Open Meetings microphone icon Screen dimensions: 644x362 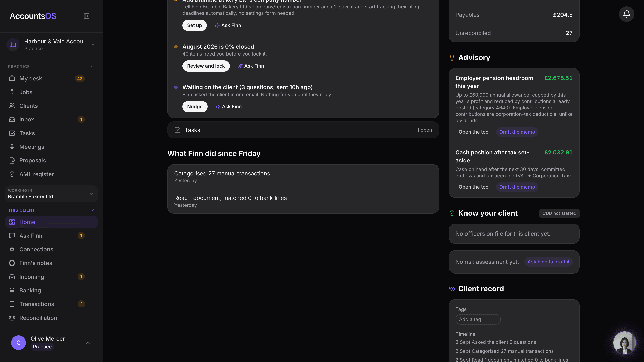pos(12,147)
